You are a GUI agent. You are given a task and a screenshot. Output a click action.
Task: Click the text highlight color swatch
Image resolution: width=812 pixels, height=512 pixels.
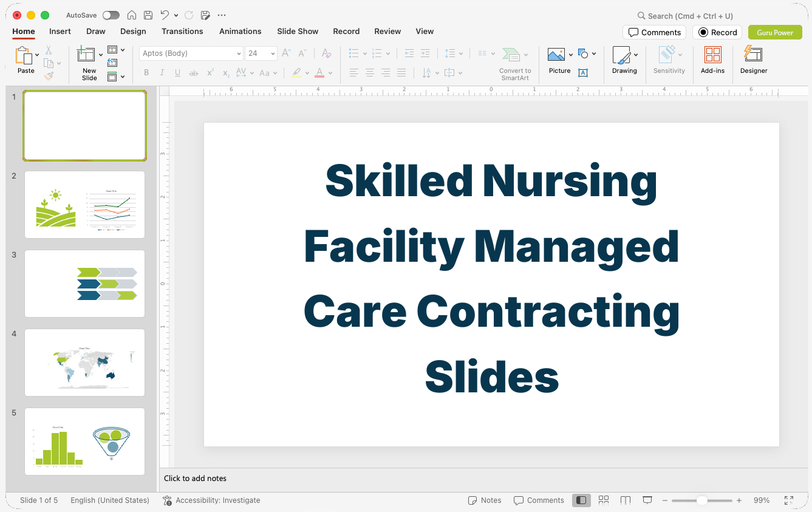tap(296, 73)
